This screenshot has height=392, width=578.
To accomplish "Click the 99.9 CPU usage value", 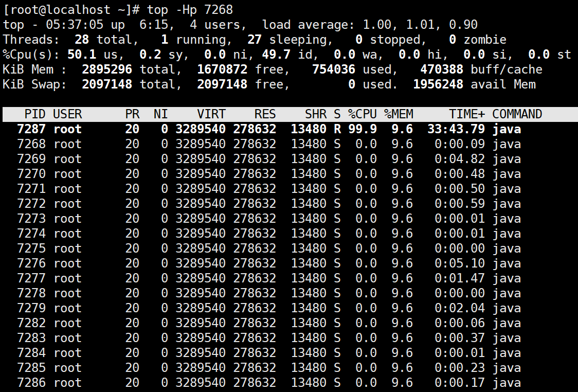I will (362, 129).
